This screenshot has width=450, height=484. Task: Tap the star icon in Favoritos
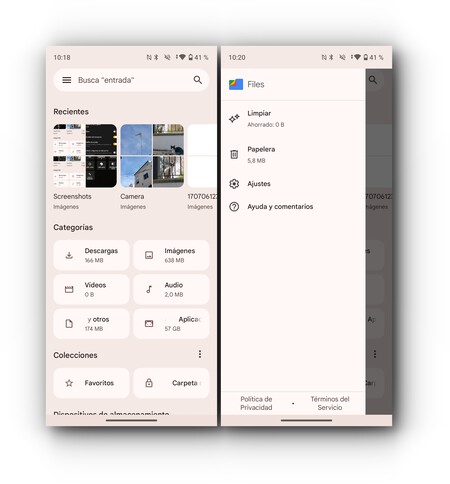(x=69, y=383)
